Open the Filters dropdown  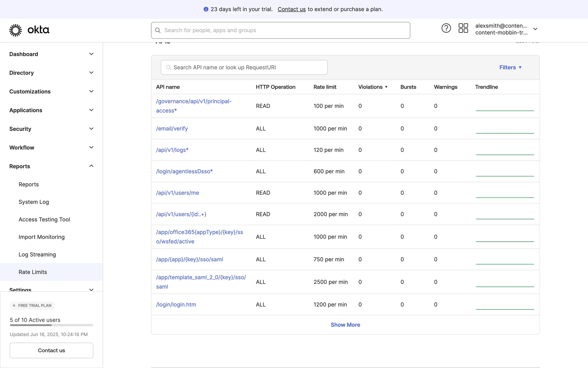pos(510,67)
